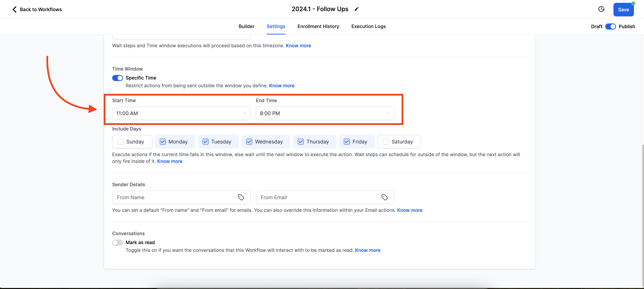Click the tag icon in From Name
This screenshot has width=644, height=289.
click(241, 197)
